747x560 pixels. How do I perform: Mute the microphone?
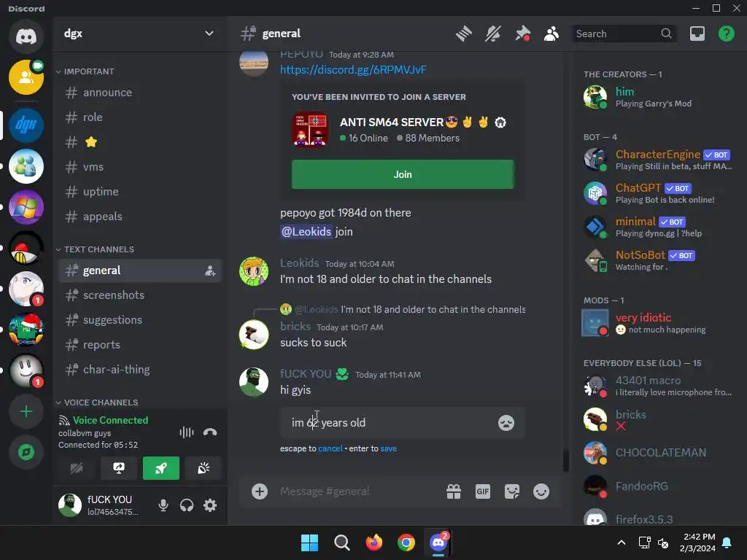[x=163, y=505]
